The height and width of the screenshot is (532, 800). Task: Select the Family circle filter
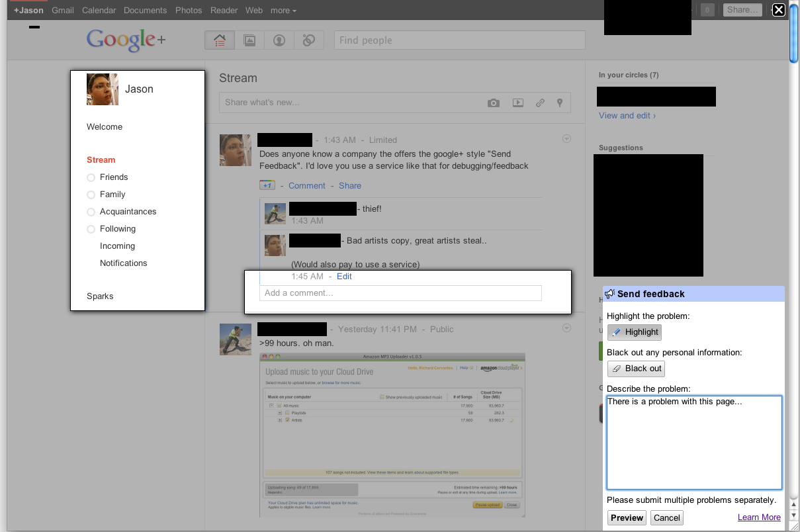tap(112, 195)
